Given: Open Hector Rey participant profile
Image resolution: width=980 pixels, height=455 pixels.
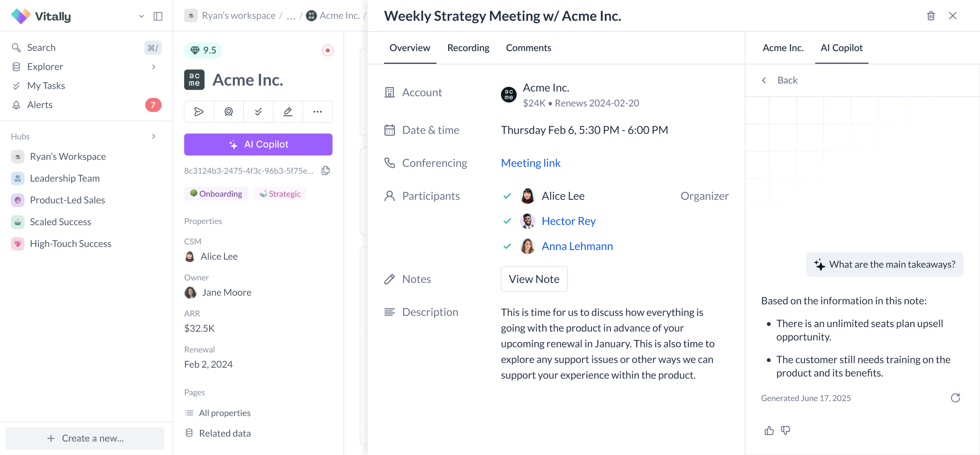Looking at the screenshot, I should [x=568, y=221].
